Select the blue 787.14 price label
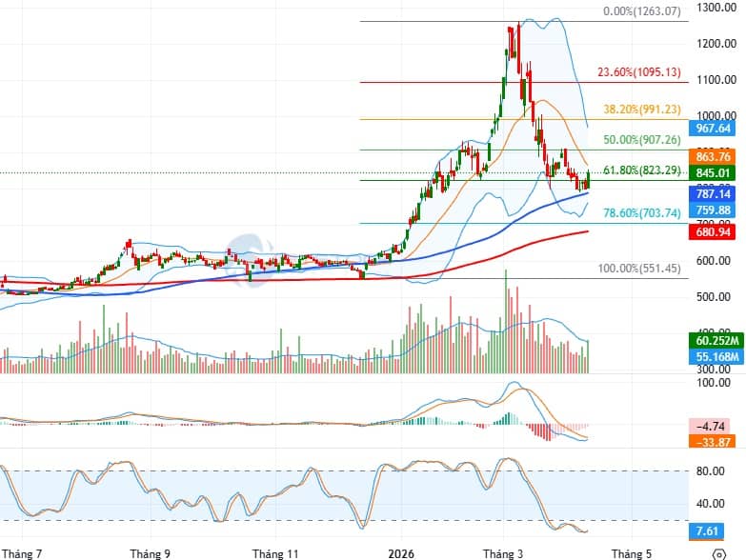746x560 pixels. 714,193
